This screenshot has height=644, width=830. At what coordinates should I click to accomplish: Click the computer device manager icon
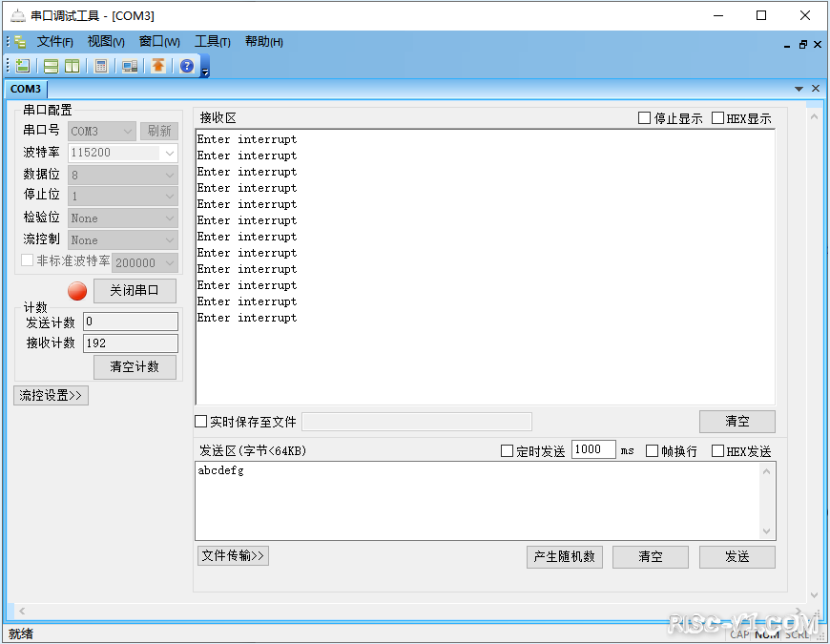130,66
